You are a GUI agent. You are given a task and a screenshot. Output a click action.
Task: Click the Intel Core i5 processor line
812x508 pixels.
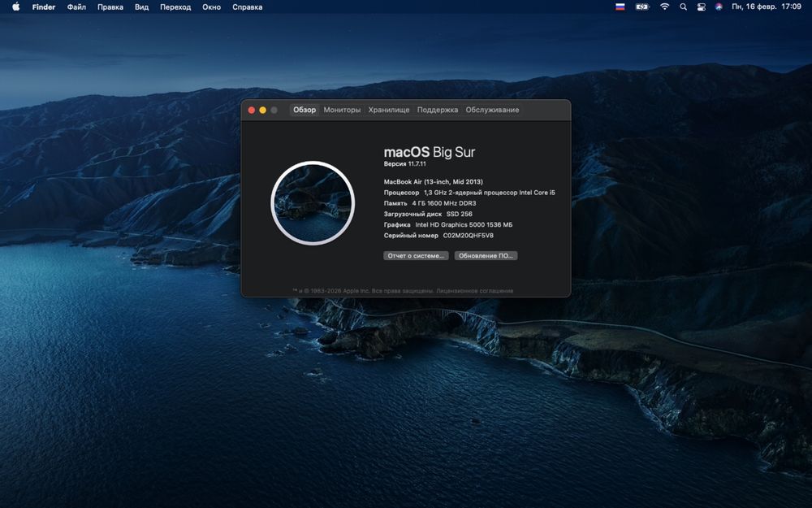(469, 193)
